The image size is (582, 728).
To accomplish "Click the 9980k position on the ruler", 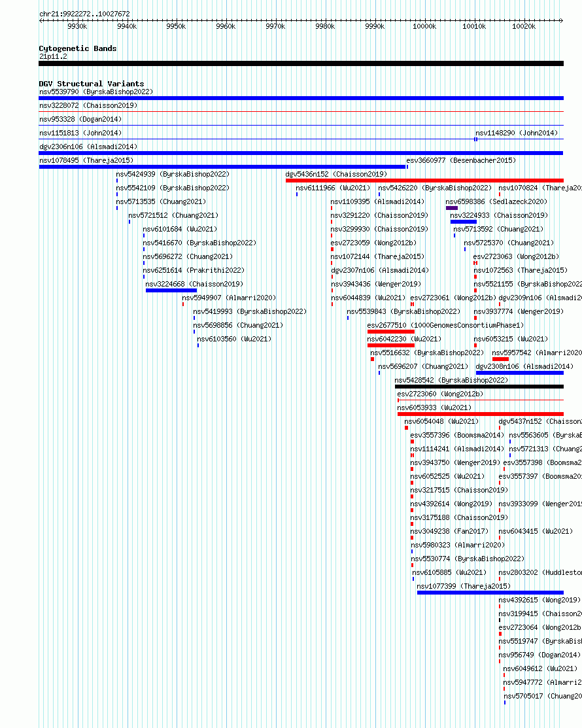I will [x=325, y=26].
